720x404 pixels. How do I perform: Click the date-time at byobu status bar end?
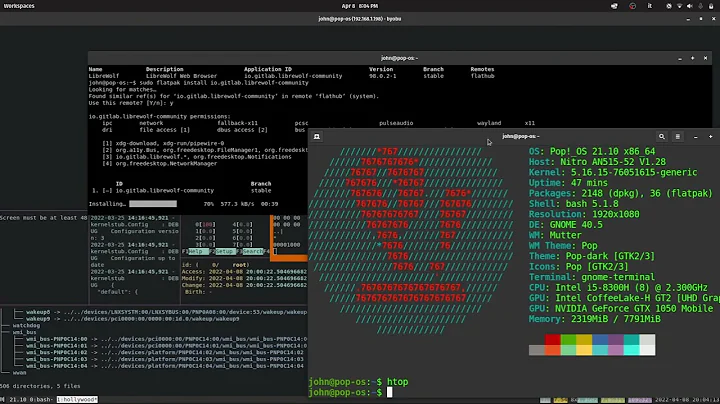(687, 399)
